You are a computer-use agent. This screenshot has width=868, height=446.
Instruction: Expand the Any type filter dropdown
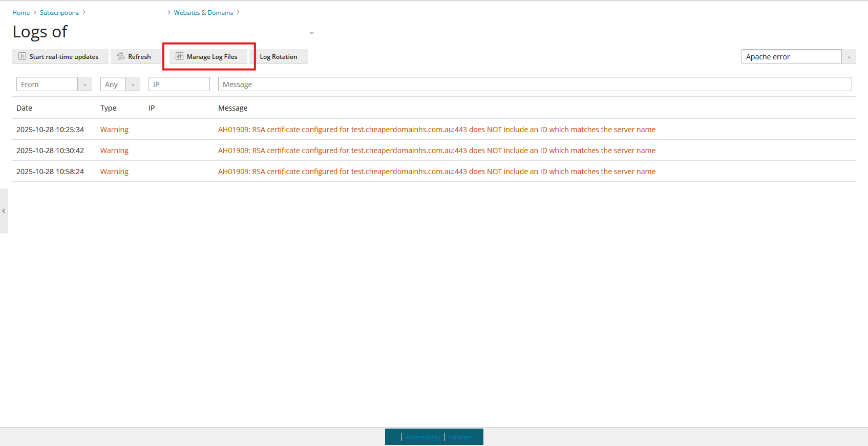coord(133,84)
